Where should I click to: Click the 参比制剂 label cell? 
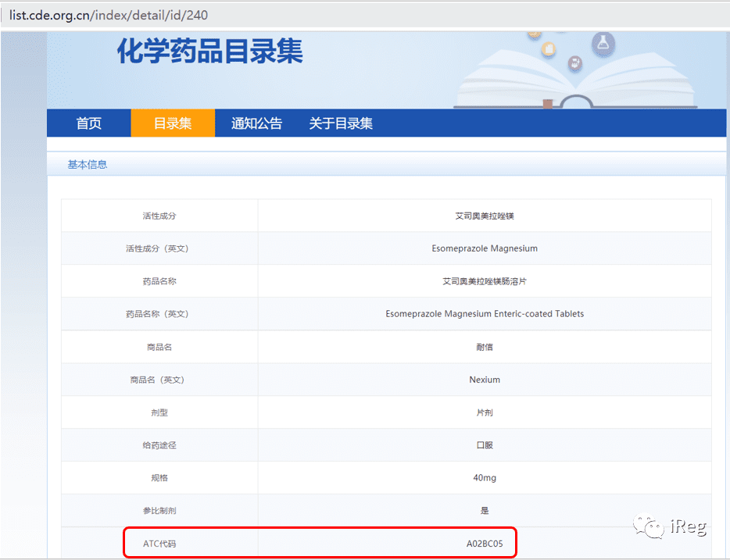pyautogui.click(x=159, y=511)
